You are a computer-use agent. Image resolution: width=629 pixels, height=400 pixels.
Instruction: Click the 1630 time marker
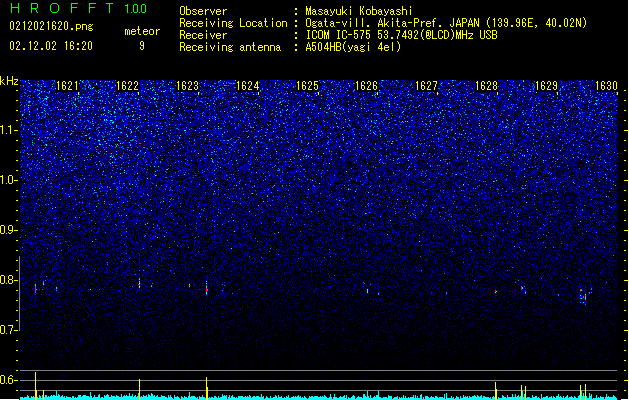tap(606, 86)
